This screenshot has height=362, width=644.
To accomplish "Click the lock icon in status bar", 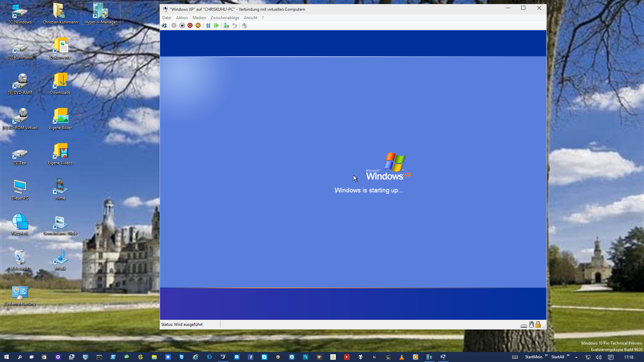I will click(x=538, y=324).
